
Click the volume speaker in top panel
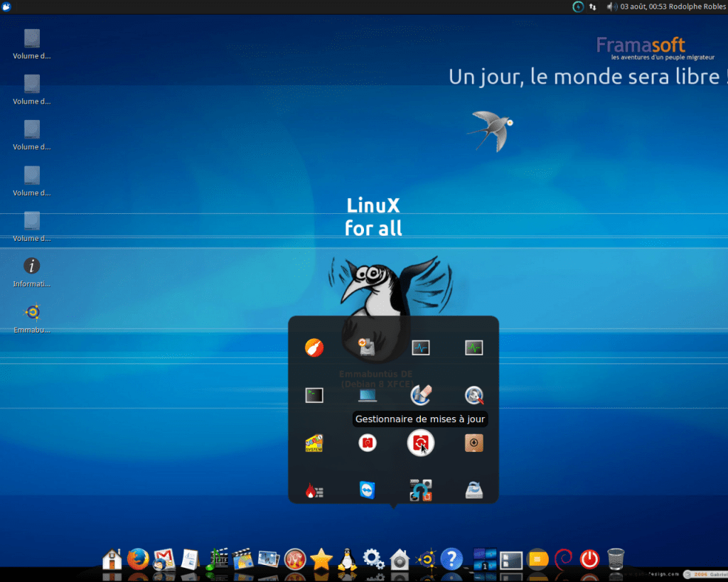(611, 6)
